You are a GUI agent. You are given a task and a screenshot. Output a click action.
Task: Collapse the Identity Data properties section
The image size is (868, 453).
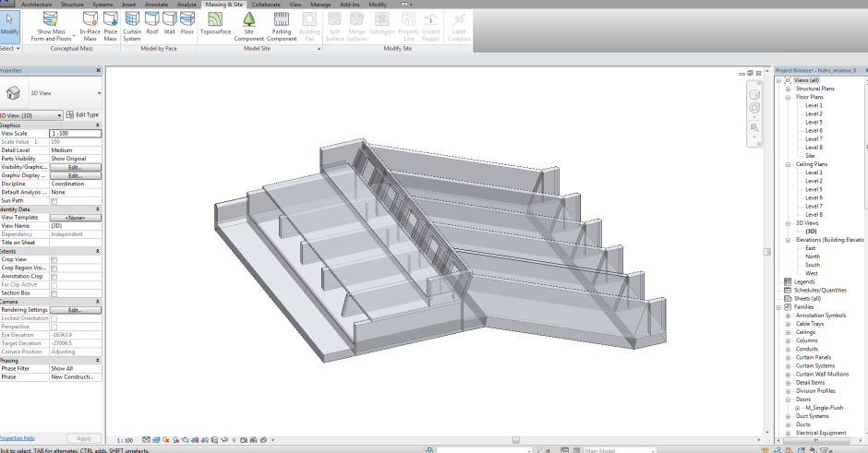(98, 209)
